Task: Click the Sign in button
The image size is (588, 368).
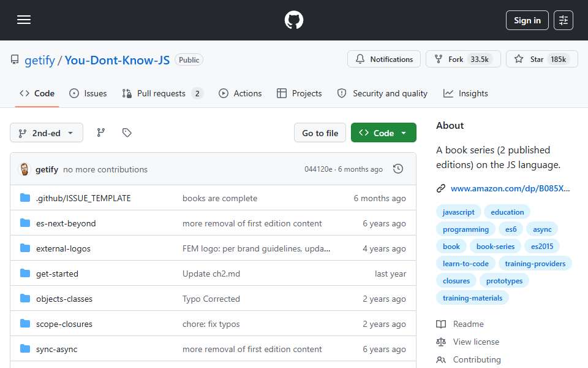Action: click(527, 20)
